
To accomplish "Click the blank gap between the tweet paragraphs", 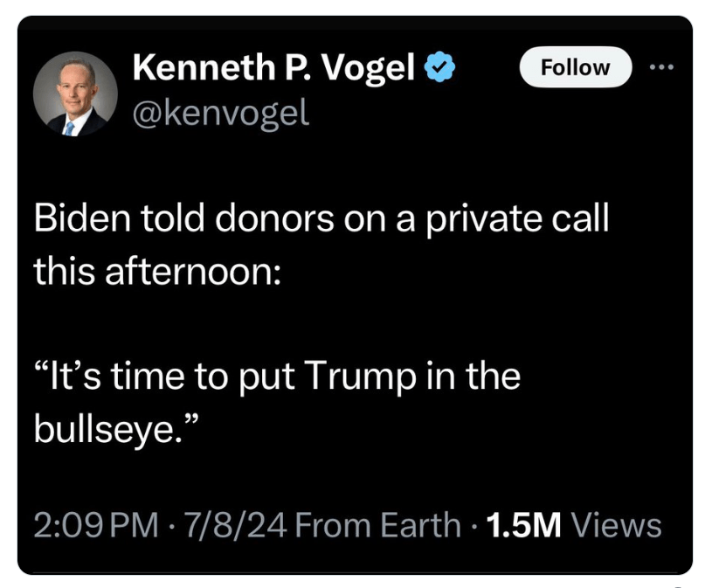I will [321, 323].
